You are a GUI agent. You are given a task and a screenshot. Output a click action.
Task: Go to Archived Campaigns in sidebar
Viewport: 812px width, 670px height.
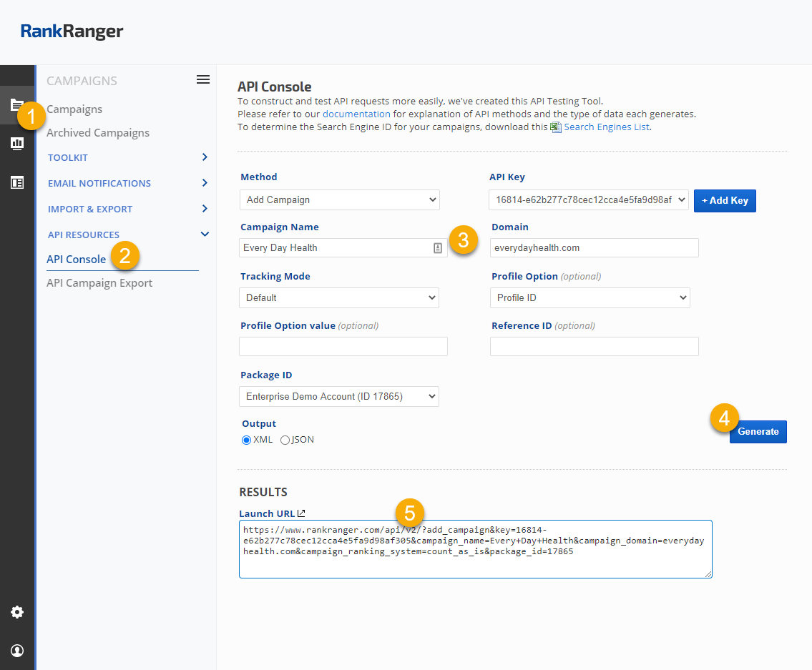pyautogui.click(x=98, y=132)
